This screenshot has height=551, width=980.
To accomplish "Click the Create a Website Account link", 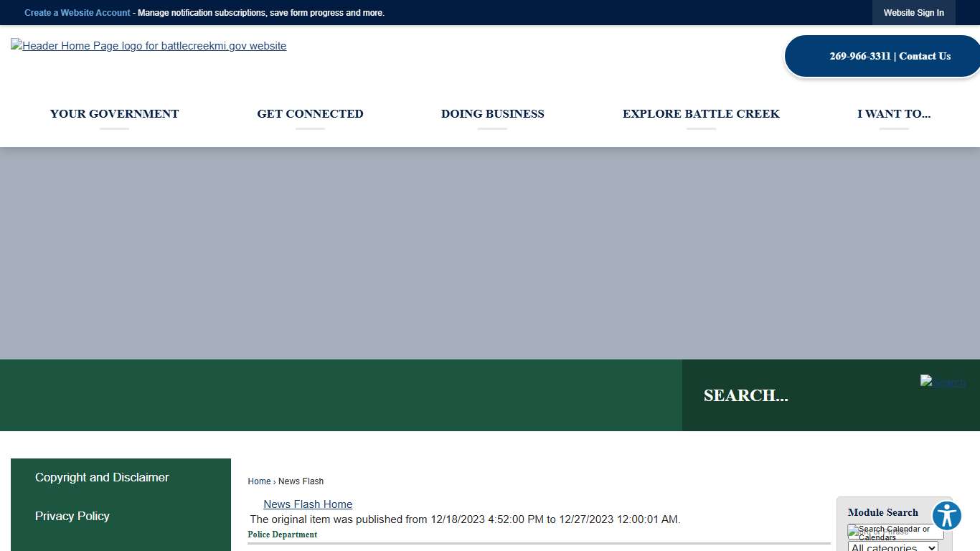I will (77, 13).
